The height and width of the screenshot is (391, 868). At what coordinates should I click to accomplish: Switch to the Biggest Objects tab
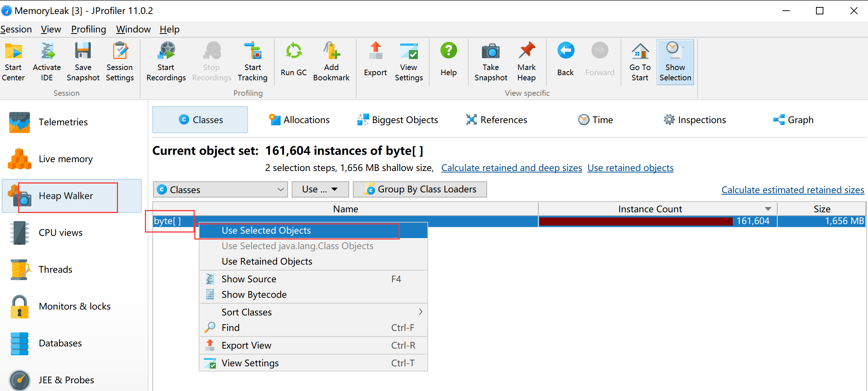pyautogui.click(x=397, y=120)
